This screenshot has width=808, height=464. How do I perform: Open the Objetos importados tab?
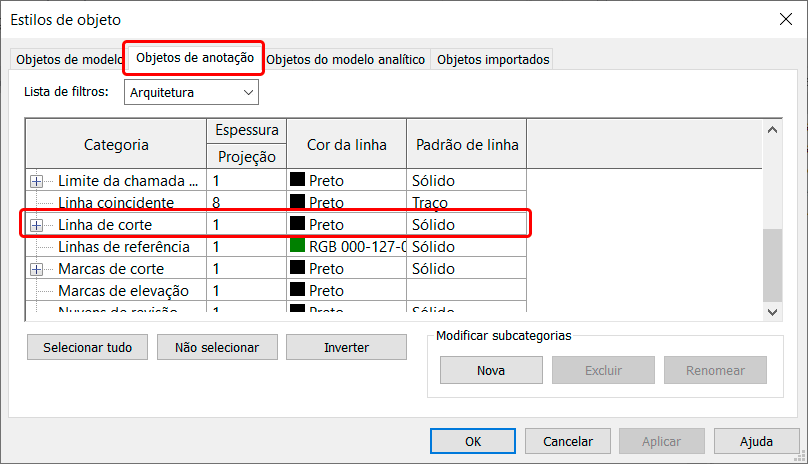pyautogui.click(x=493, y=60)
